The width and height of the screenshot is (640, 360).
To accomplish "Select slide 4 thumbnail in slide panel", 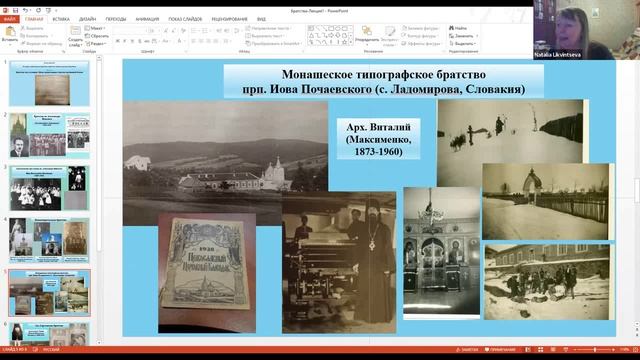I will tap(49, 240).
